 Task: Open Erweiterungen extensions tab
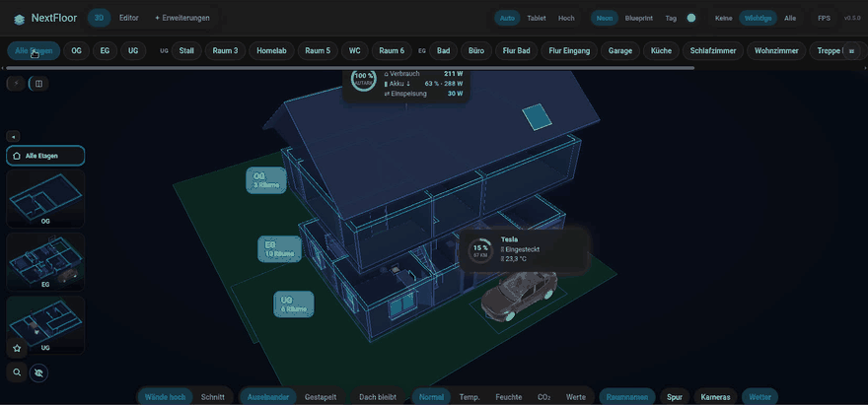[182, 18]
